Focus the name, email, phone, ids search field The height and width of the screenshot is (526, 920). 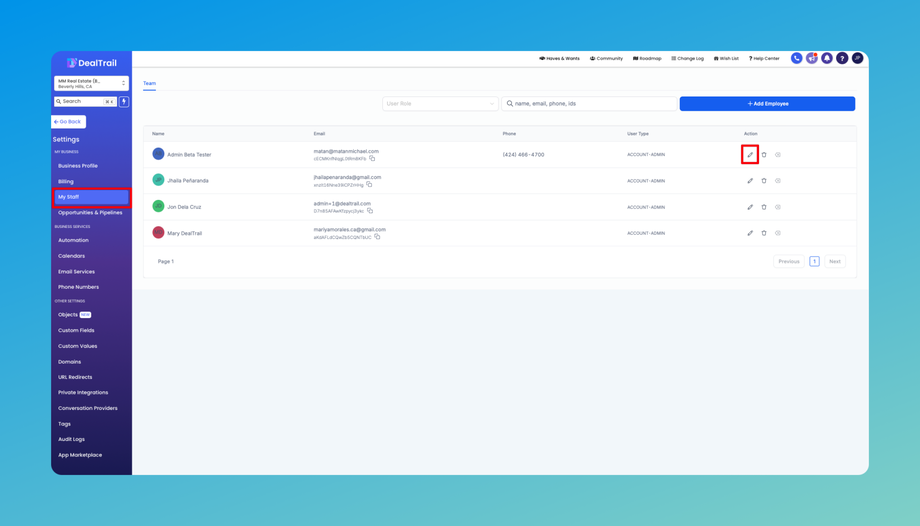click(x=589, y=103)
